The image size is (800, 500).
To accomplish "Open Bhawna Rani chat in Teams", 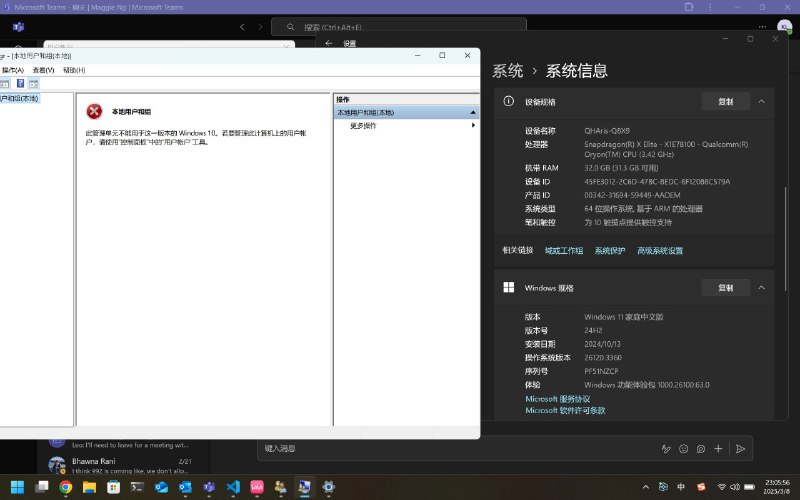I will click(123, 465).
